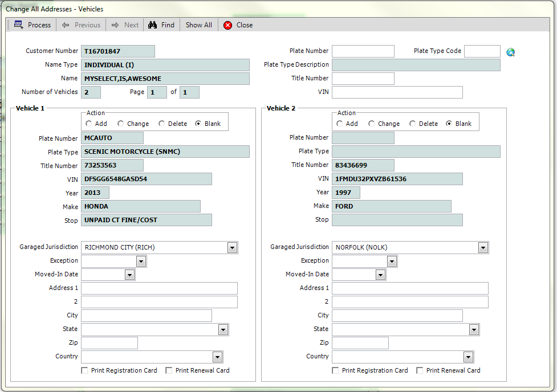Open Vehicle 1 State dropdown
The width and height of the screenshot is (557, 392).
click(223, 329)
